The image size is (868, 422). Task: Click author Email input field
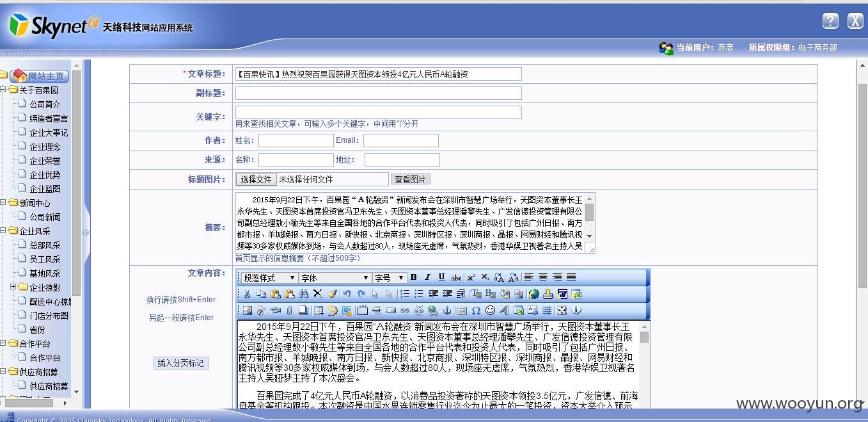[x=400, y=141]
